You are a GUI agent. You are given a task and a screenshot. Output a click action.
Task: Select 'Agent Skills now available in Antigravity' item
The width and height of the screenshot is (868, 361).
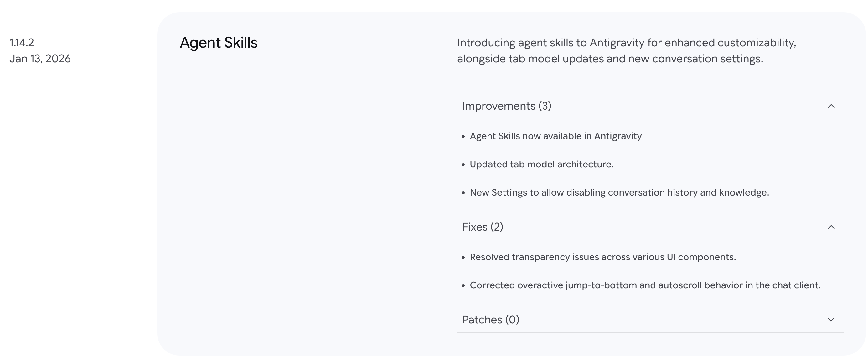(x=555, y=136)
